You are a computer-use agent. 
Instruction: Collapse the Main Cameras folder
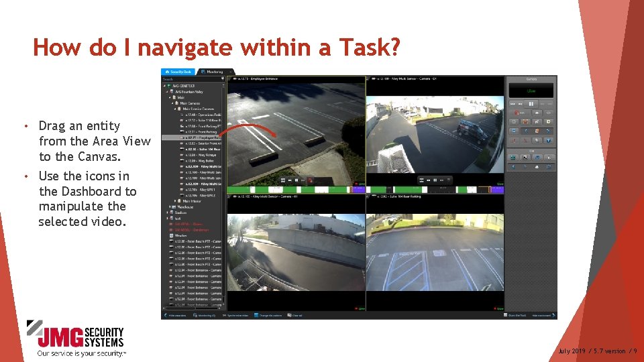(x=172, y=103)
